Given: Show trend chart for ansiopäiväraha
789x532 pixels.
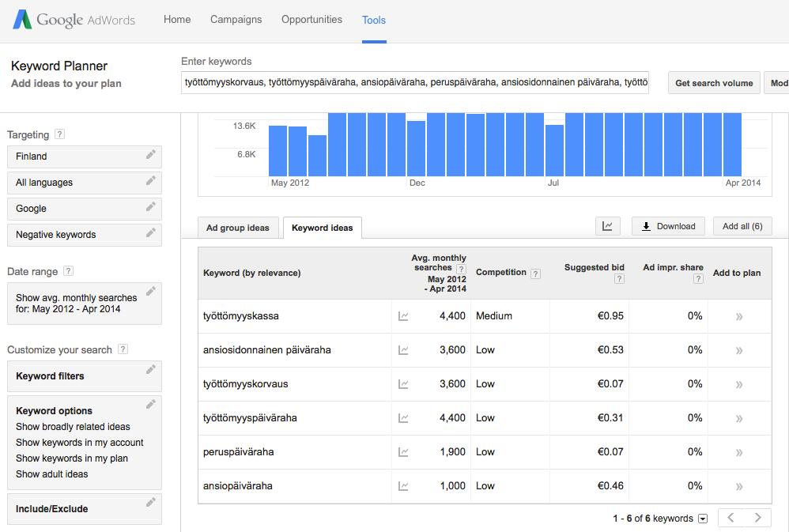Looking at the screenshot, I should [403, 485].
